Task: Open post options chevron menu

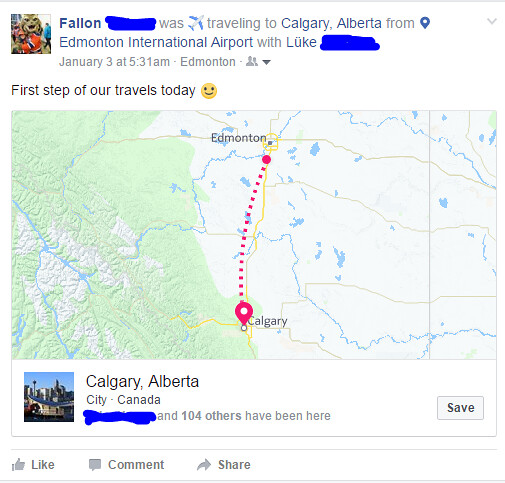Action: pyautogui.click(x=492, y=21)
